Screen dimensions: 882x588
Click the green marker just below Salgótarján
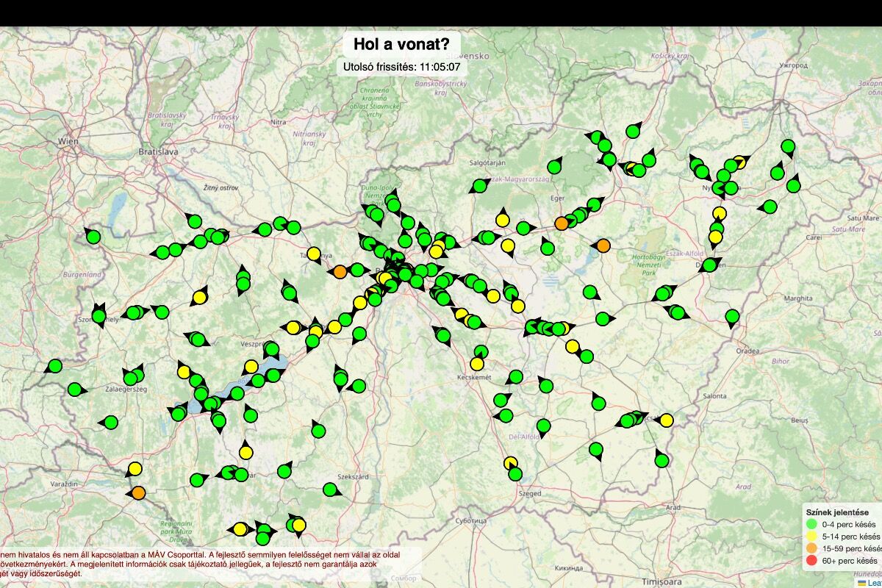tap(479, 185)
